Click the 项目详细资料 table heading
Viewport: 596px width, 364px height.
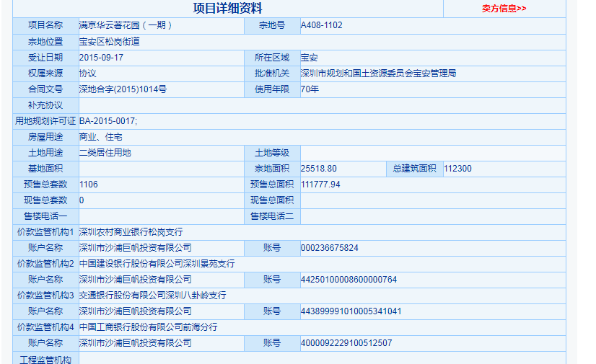point(227,9)
